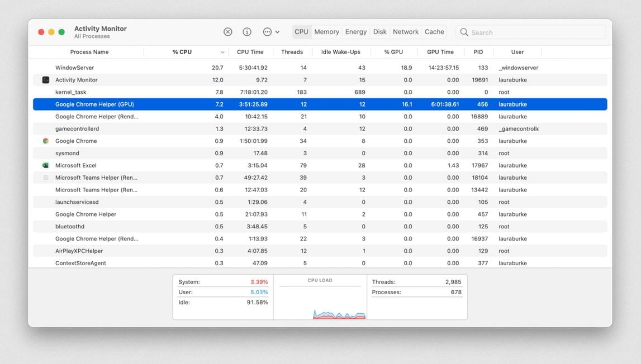Image resolution: width=641 pixels, height=364 pixels.
Task: Click the Microsoft Teams Helper icon
Action: coord(46,178)
